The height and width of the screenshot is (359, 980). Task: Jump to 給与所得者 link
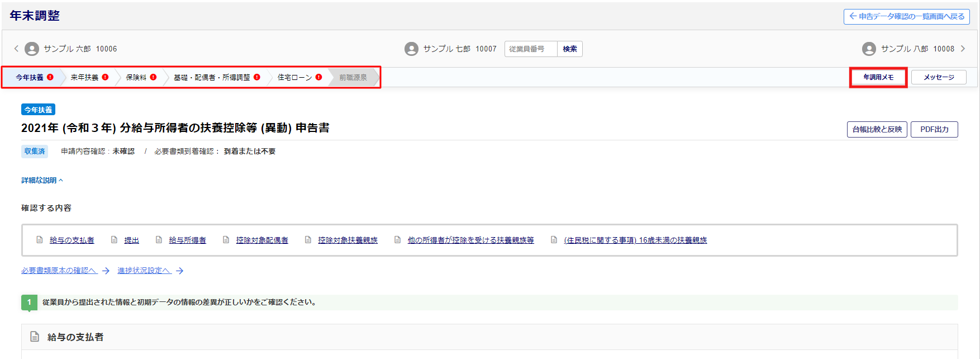click(188, 240)
